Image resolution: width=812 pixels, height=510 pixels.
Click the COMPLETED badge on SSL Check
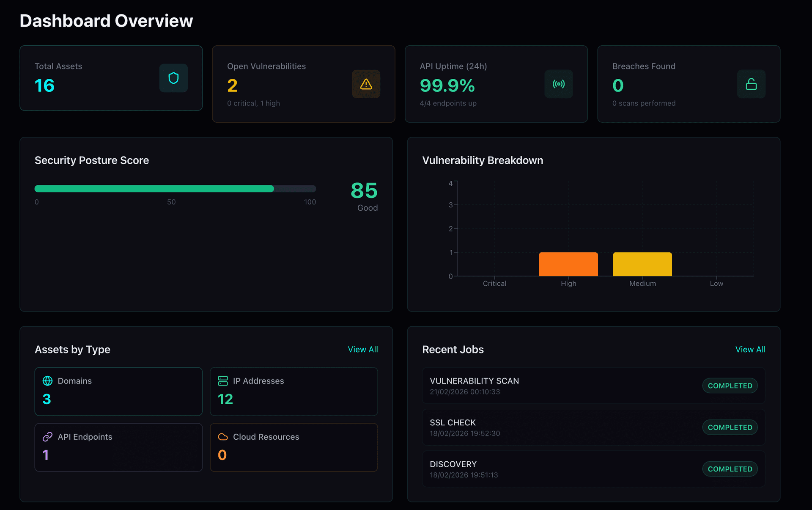pos(730,427)
